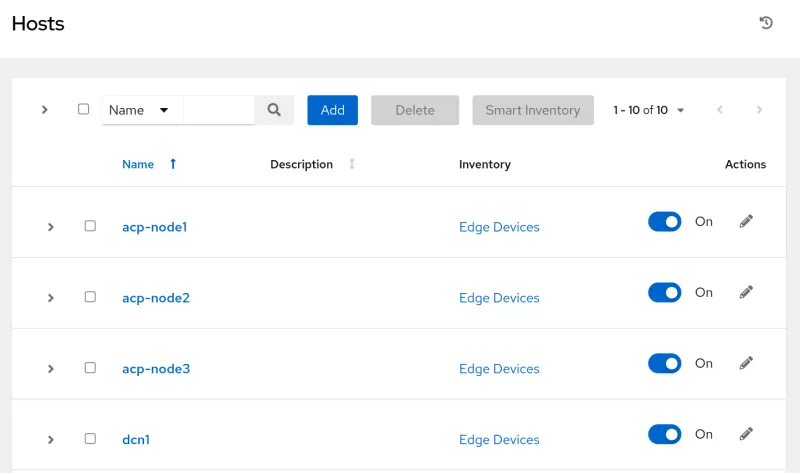Open Edge Devices inventory for dcn1

pos(499,440)
